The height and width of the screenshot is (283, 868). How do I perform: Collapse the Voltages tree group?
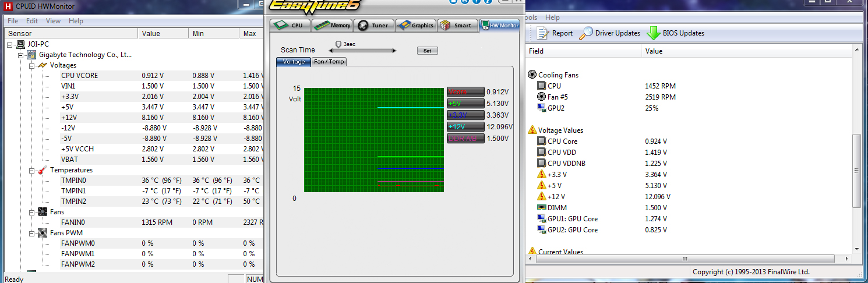[x=32, y=65]
